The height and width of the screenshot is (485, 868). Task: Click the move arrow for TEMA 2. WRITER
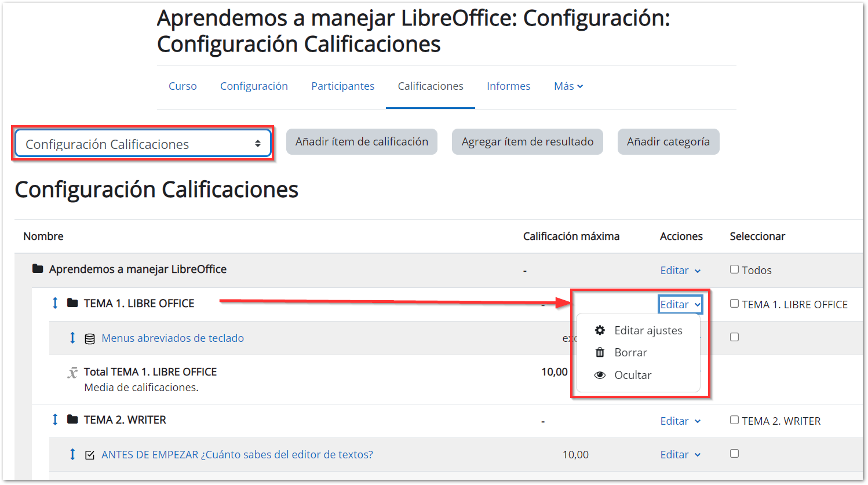[55, 420]
